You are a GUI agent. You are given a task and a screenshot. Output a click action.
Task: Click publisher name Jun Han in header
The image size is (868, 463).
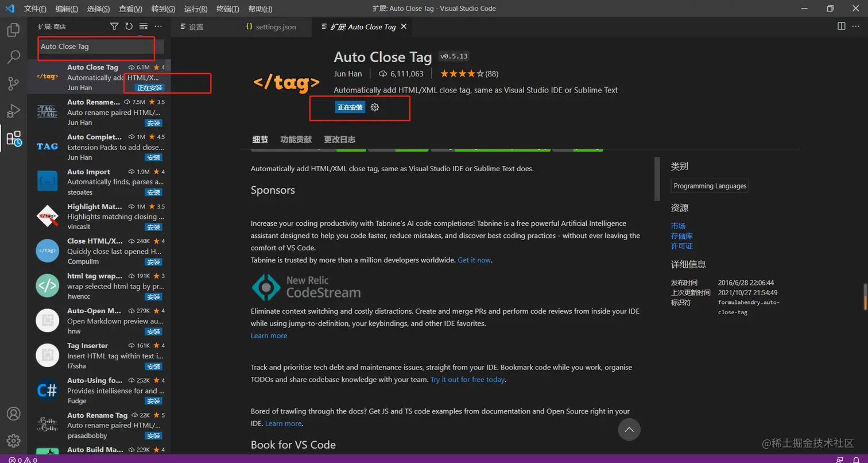point(348,74)
